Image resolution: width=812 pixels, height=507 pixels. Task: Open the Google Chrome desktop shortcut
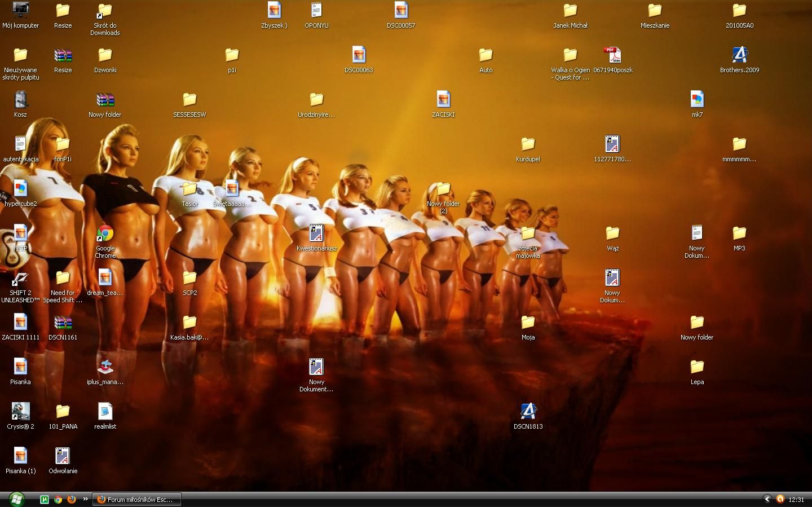(x=105, y=233)
